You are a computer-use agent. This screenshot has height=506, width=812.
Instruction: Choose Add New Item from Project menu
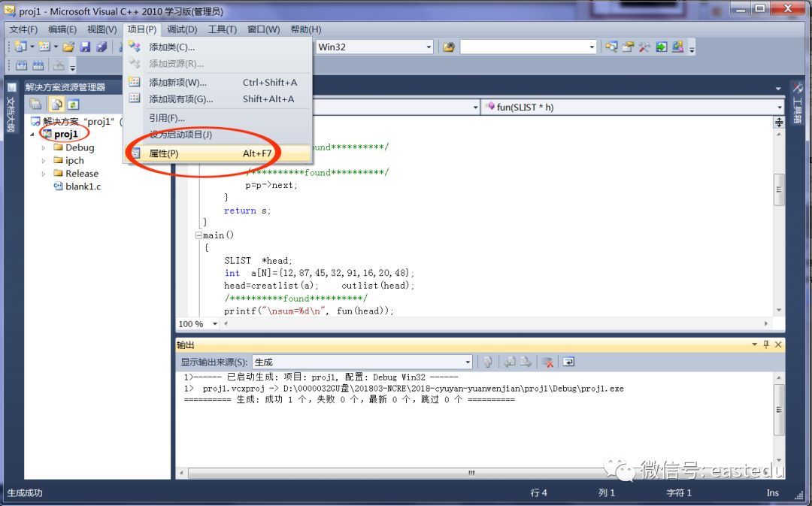(217, 83)
